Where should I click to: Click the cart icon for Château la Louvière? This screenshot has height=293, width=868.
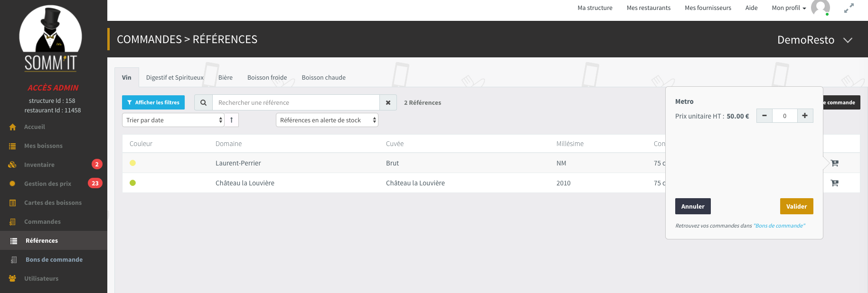click(834, 183)
